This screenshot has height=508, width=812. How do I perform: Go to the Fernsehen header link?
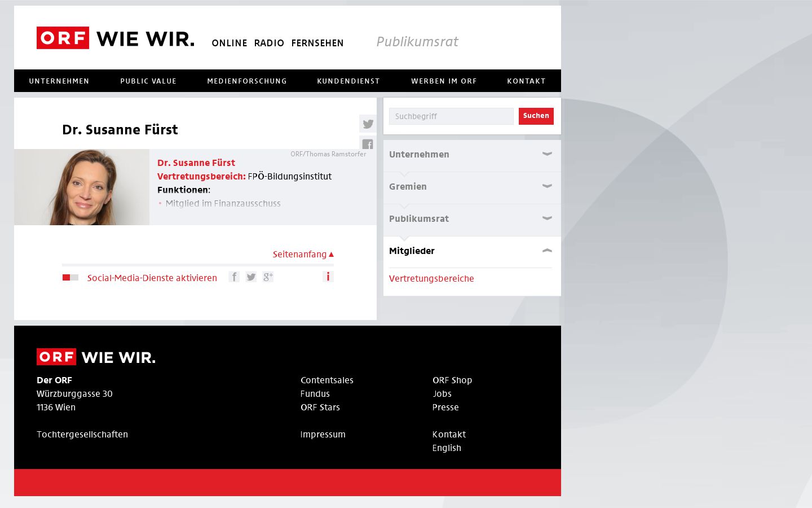click(317, 43)
